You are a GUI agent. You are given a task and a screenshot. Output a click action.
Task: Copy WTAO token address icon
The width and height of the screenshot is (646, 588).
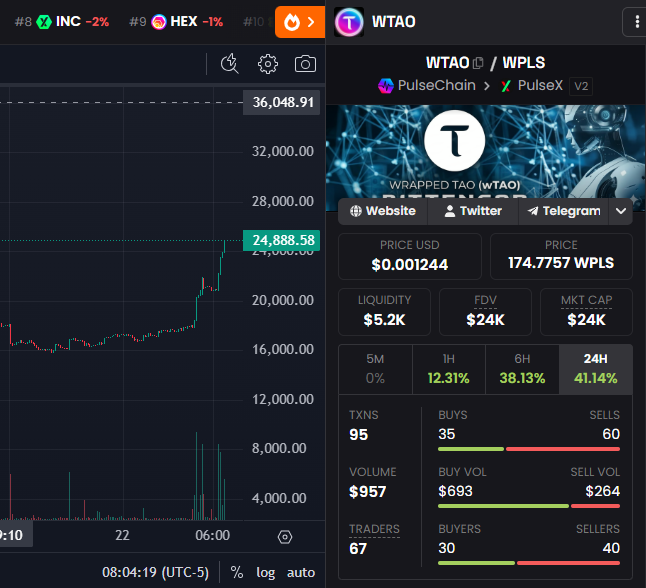tap(478, 63)
